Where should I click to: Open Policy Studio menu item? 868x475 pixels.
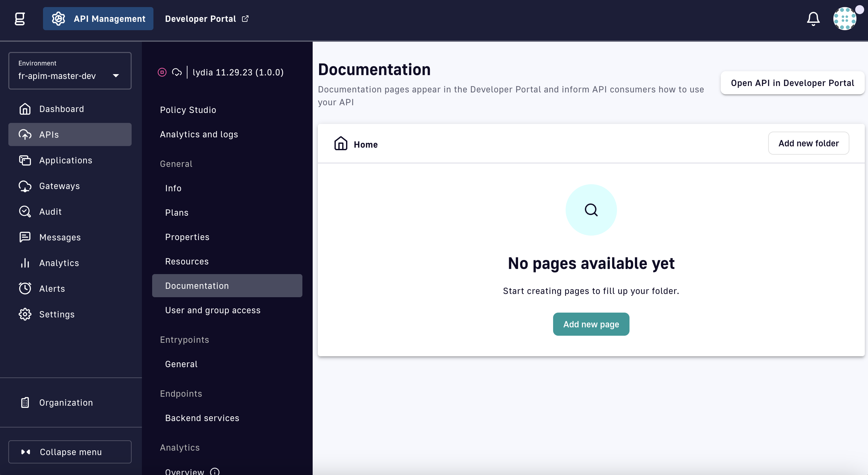coord(188,110)
